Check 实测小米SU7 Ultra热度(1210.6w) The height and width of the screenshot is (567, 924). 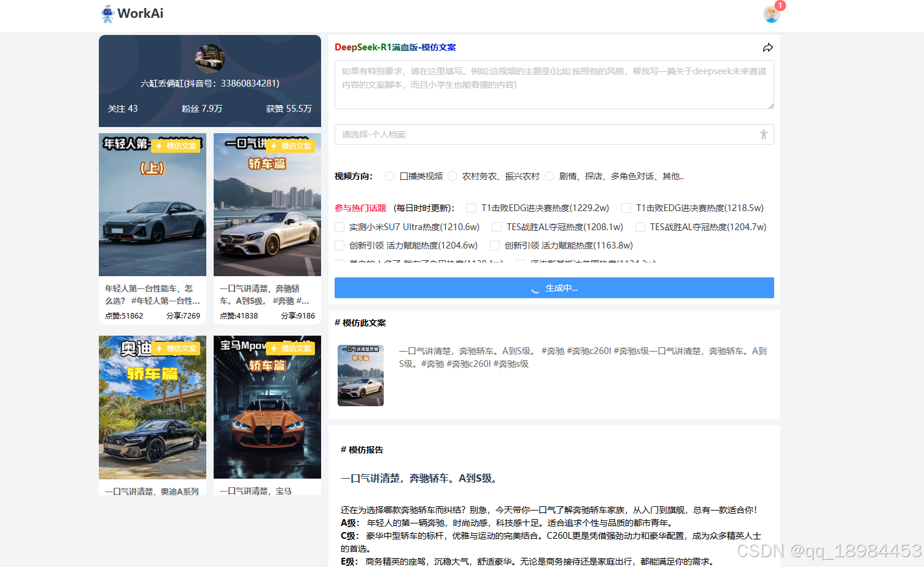(x=340, y=227)
